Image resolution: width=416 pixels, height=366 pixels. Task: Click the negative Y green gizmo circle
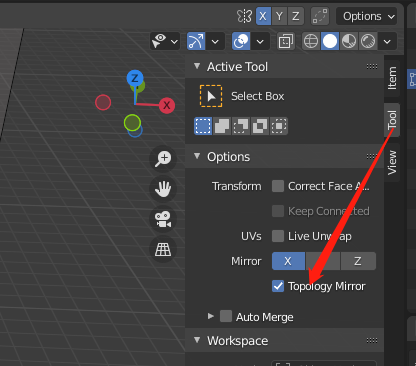tap(132, 122)
